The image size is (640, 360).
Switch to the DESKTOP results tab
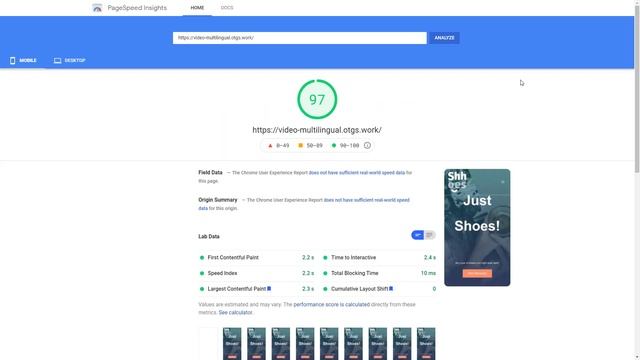tap(69, 60)
